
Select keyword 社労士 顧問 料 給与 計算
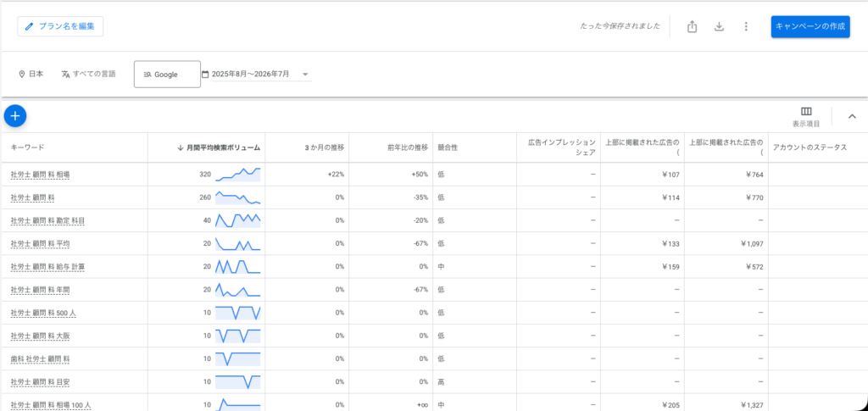click(x=47, y=267)
